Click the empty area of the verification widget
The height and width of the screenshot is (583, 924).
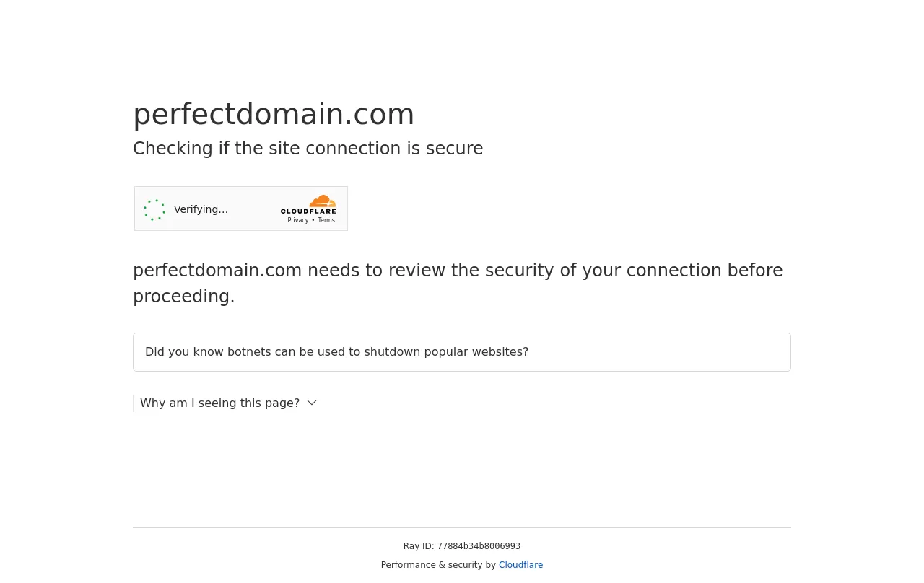(253, 209)
